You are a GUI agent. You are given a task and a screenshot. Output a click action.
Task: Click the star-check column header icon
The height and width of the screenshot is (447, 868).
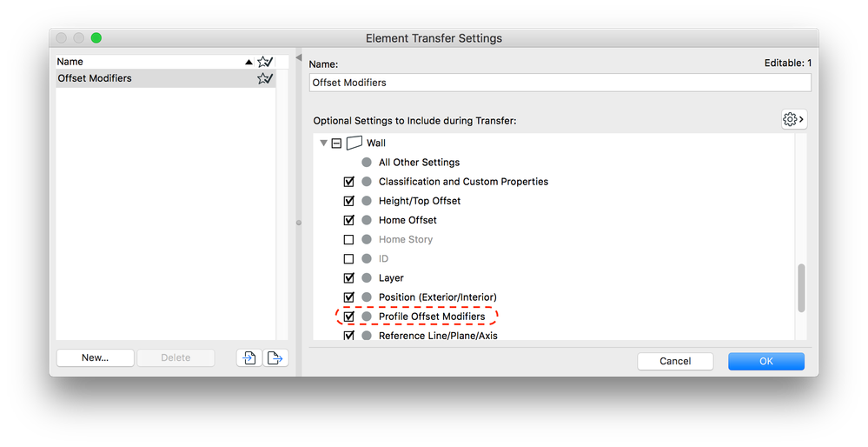(265, 62)
